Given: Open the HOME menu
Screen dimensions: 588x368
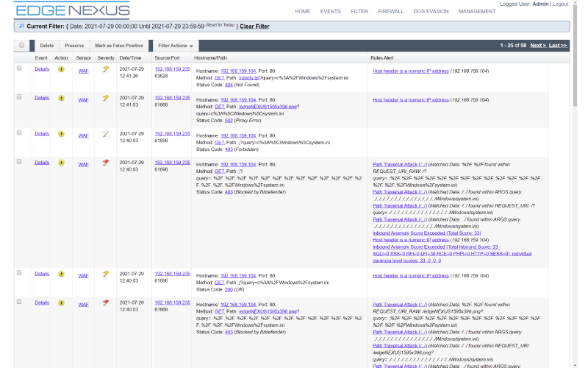Looking at the screenshot, I should [302, 12].
